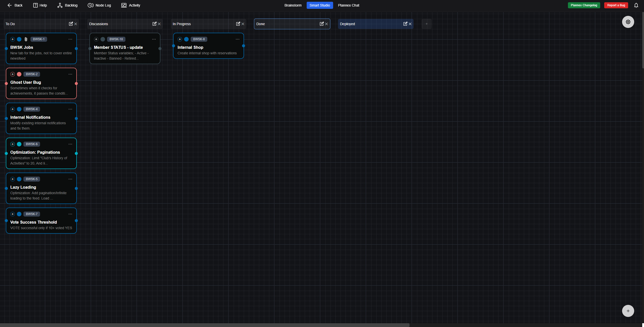The image size is (644, 327).
Task: Toggle the status circle on Lazy Loading card
Action: pyautogui.click(x=19, y=179)
